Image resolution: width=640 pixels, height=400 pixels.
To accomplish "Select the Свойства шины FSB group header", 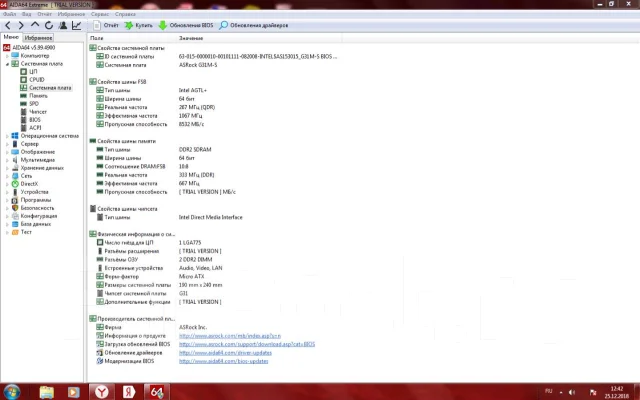I will 122,82.
